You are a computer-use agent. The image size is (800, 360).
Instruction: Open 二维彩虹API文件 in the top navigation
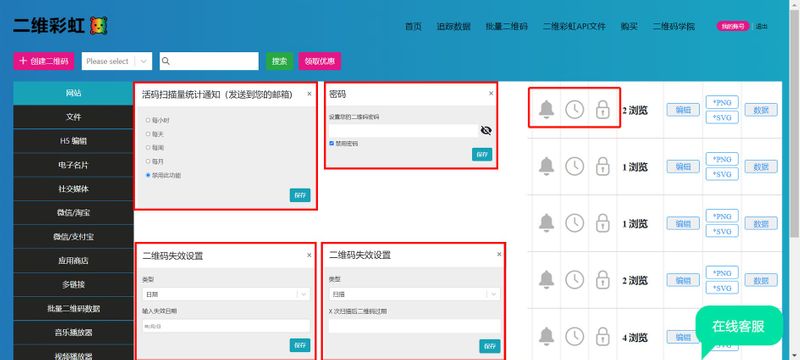click(x=574, y=27)
